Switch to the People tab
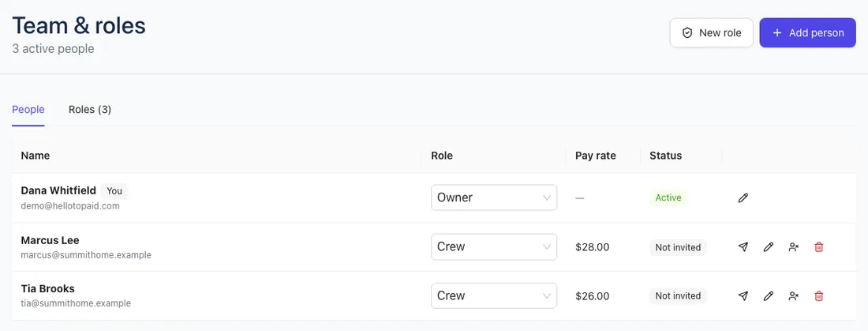Image resolution: width=868 pixels, height=331 pixels. [x=28, y=110]
